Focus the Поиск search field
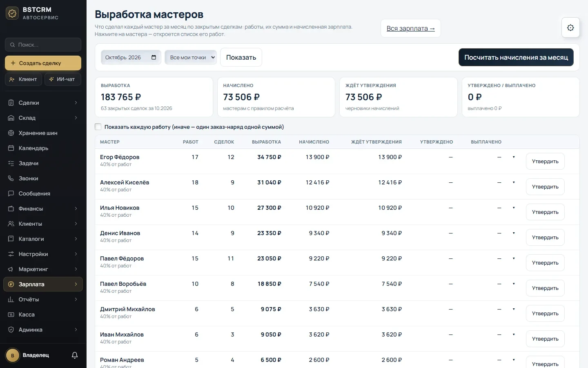The width and height of the screenshot is (588, 368). pyautogui.click(x=43, y=45)
